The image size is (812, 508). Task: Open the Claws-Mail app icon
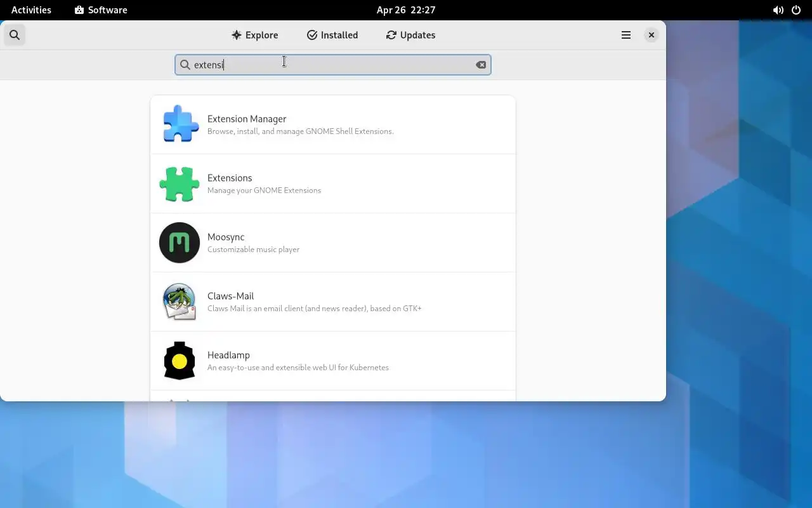pyautogui.click(x=180, y=302)
